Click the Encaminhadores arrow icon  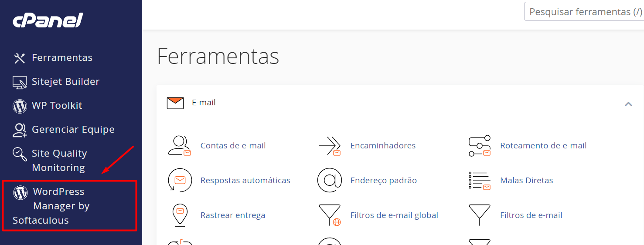330,146
